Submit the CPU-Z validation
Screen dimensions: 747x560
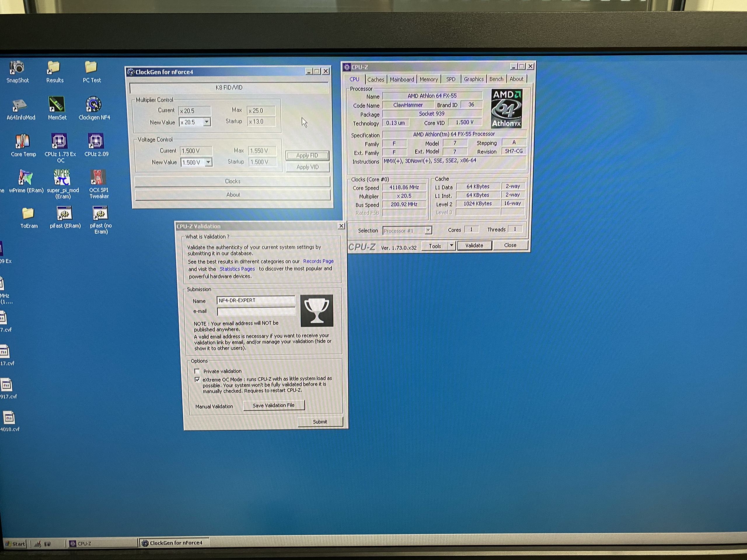[320, 422]
